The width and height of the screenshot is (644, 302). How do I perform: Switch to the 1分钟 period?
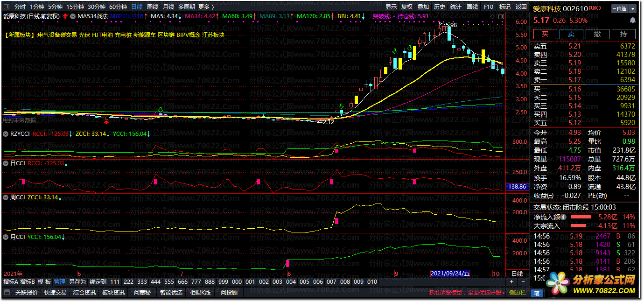[x=37, y=7]
